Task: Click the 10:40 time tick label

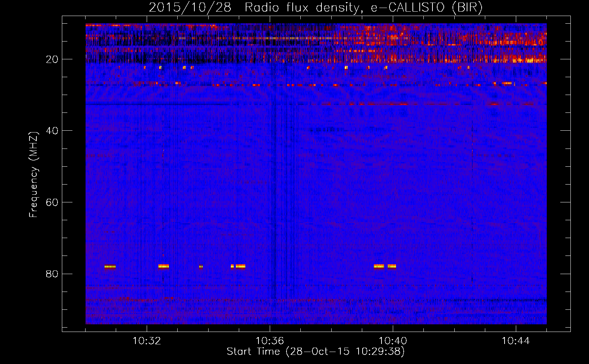Action: click(393, 341)
